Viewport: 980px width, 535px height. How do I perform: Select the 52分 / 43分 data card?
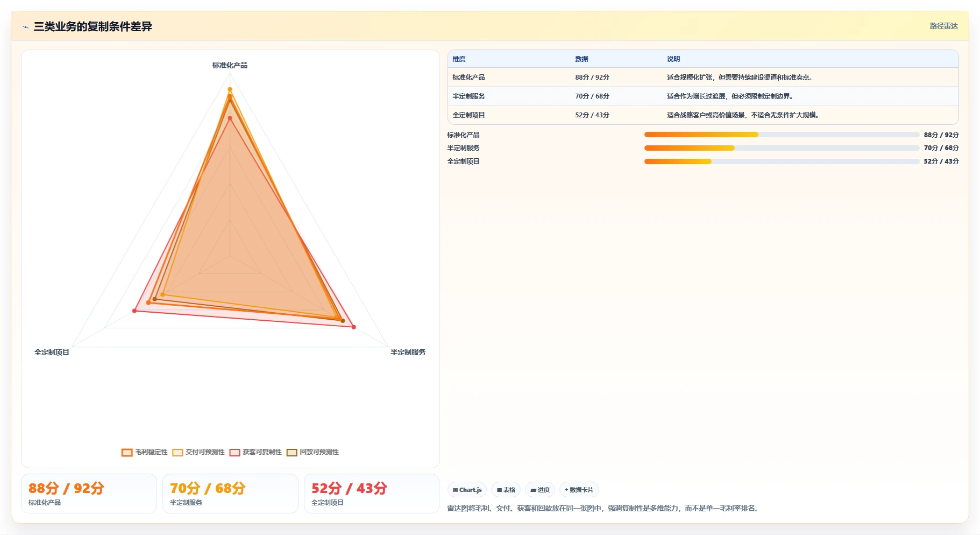tap(372, 494)
